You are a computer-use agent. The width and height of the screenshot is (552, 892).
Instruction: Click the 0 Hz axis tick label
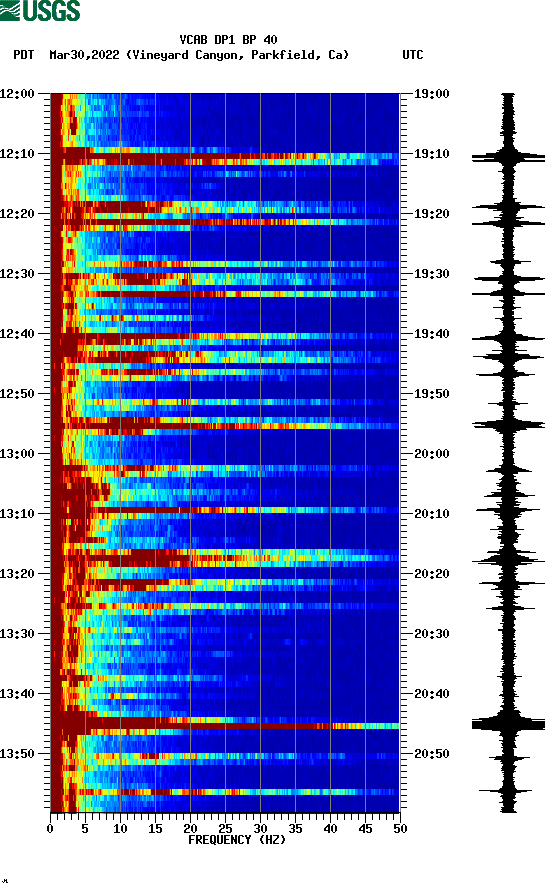(50, 829)
